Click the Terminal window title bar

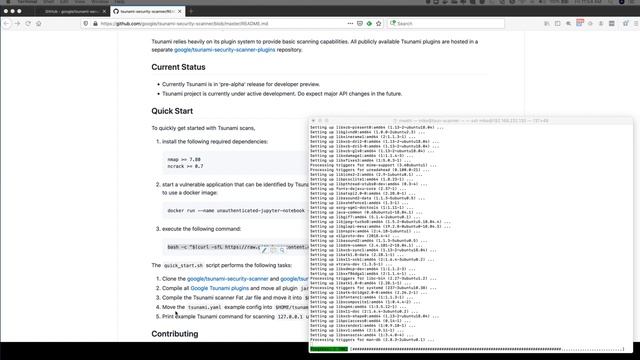click(x=471, y=121)
